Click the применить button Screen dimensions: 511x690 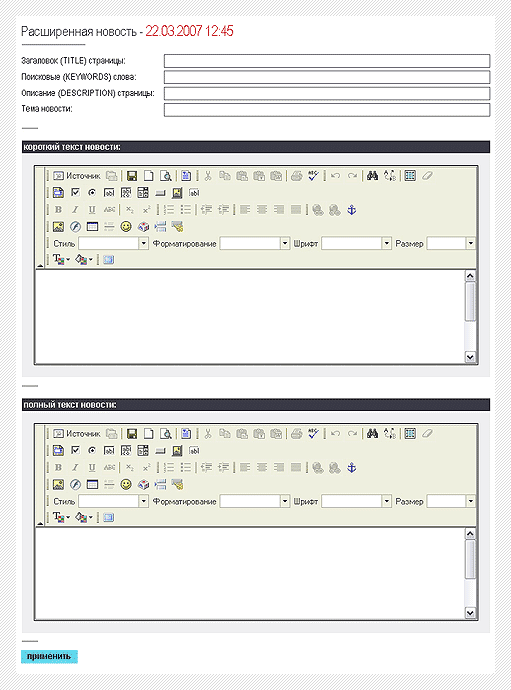[x=49, y=657]
